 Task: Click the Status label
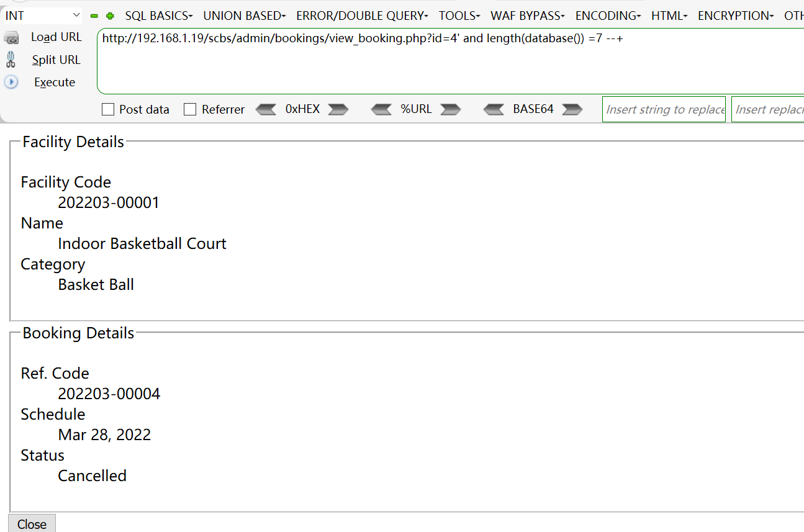42,456
